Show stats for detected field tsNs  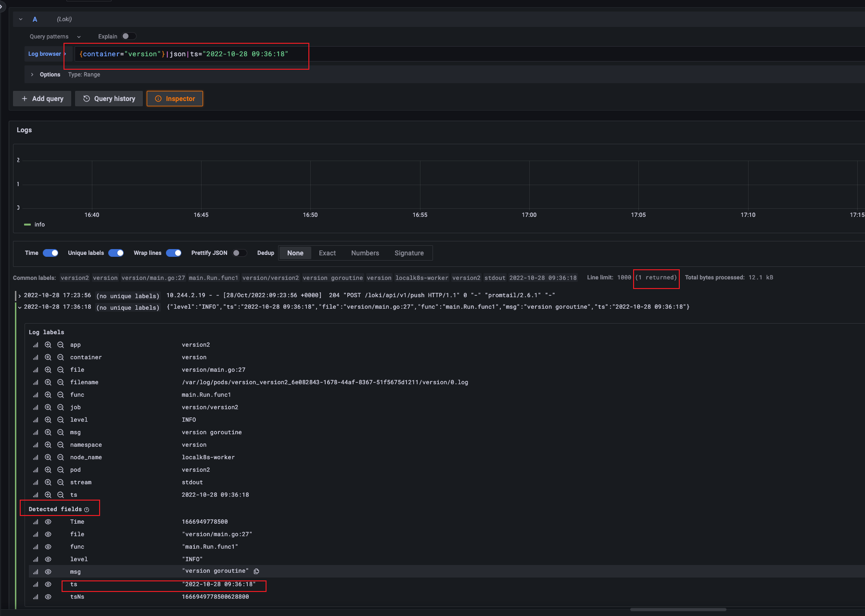[x=36, y=597]
